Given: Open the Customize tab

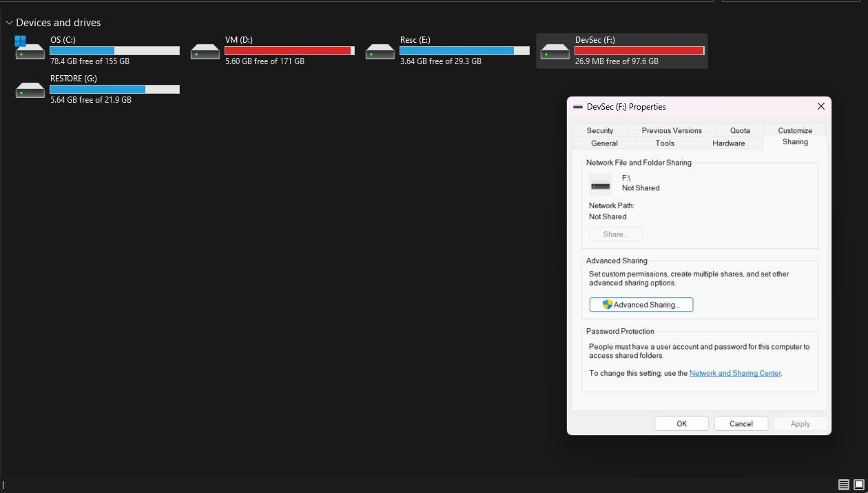Looking at the screenshot, I should coord(795,130).
